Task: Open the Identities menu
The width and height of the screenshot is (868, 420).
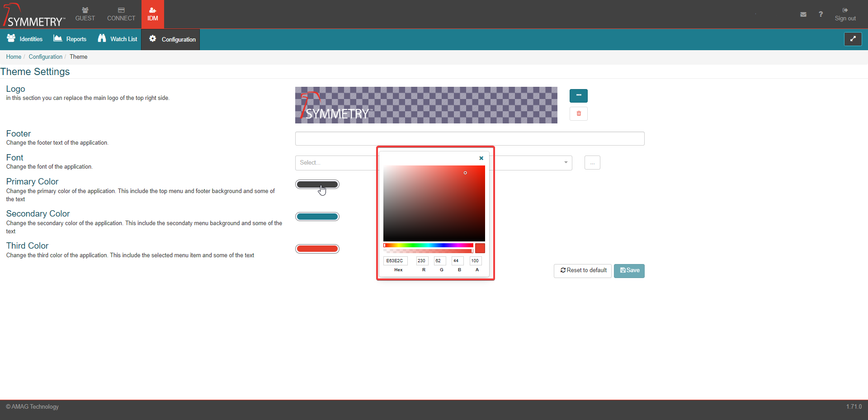Action: coord(25,39)
